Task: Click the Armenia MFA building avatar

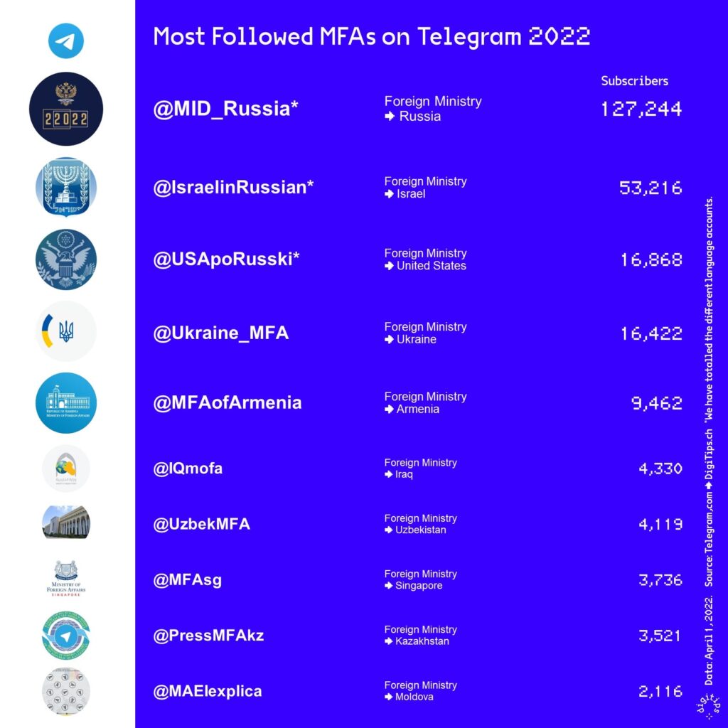Action: [x=66, y=402]
